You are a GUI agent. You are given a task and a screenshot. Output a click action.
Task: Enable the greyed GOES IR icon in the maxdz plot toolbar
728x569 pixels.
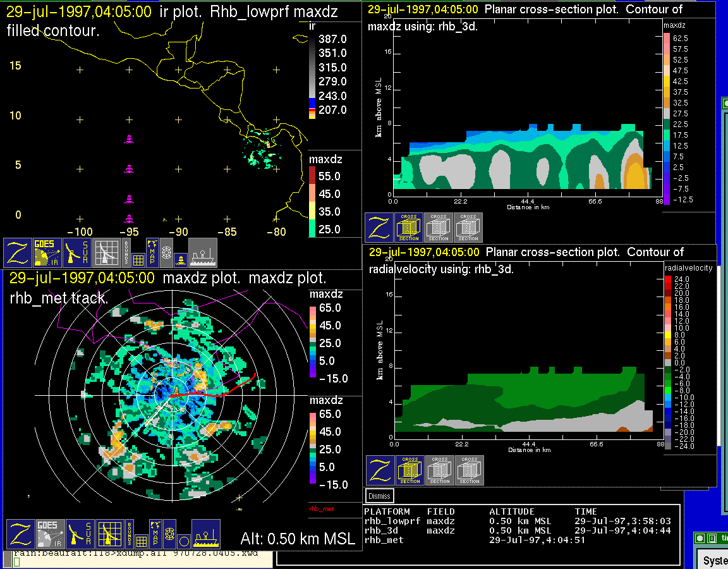(x=49, y=535)
